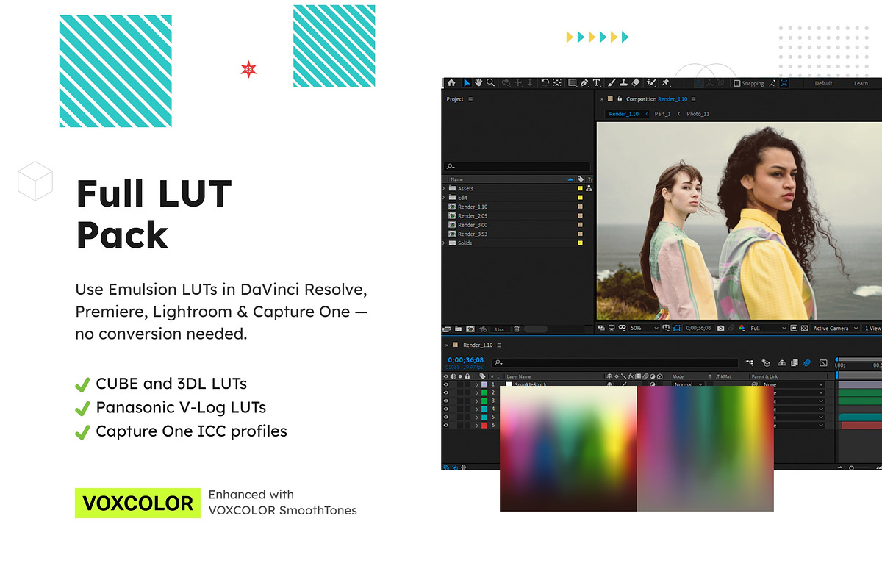Viewport: 882px width, 588px height.
Task: Switch to the Default workspace
Action: click(x=823, y=84)
